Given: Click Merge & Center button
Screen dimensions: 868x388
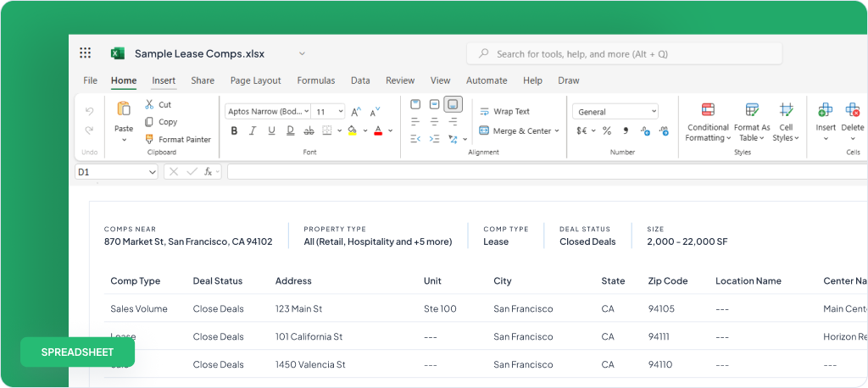Looking at the screenshot, I should [x=515, y=131].
